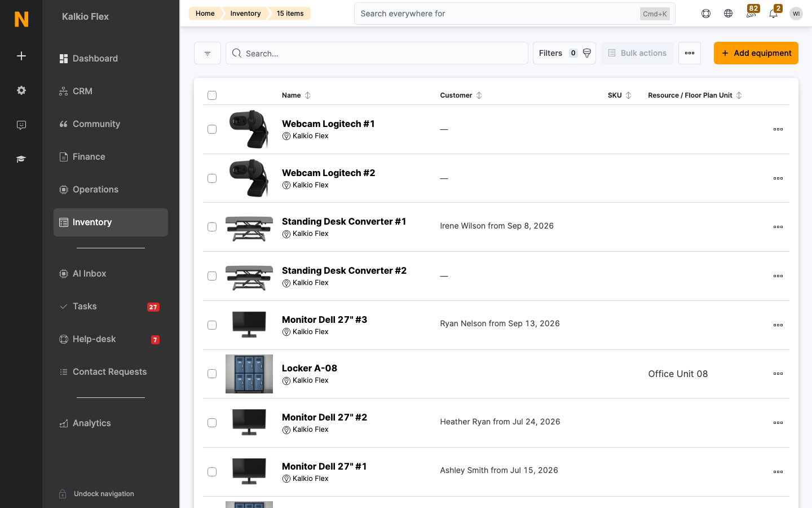Open the chat feedback icon in left rail
812x508 pixels.
pyautogui.click(x=21, y=125)
